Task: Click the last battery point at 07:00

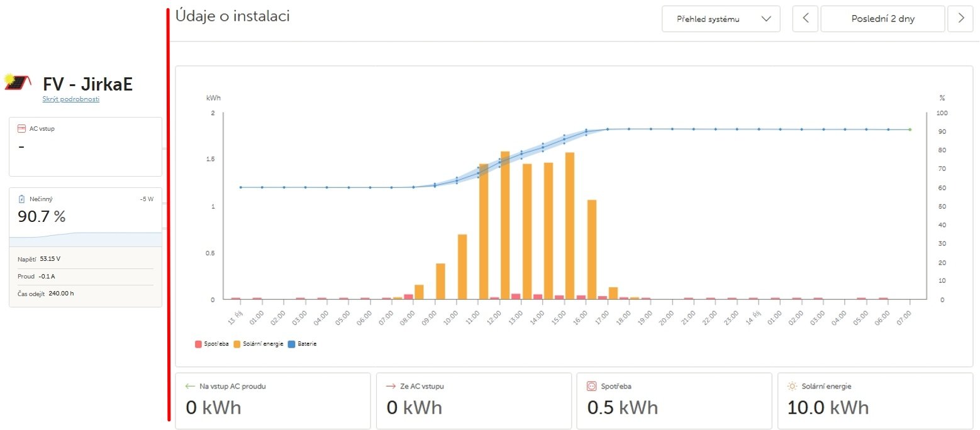Action: pos(910,130)
